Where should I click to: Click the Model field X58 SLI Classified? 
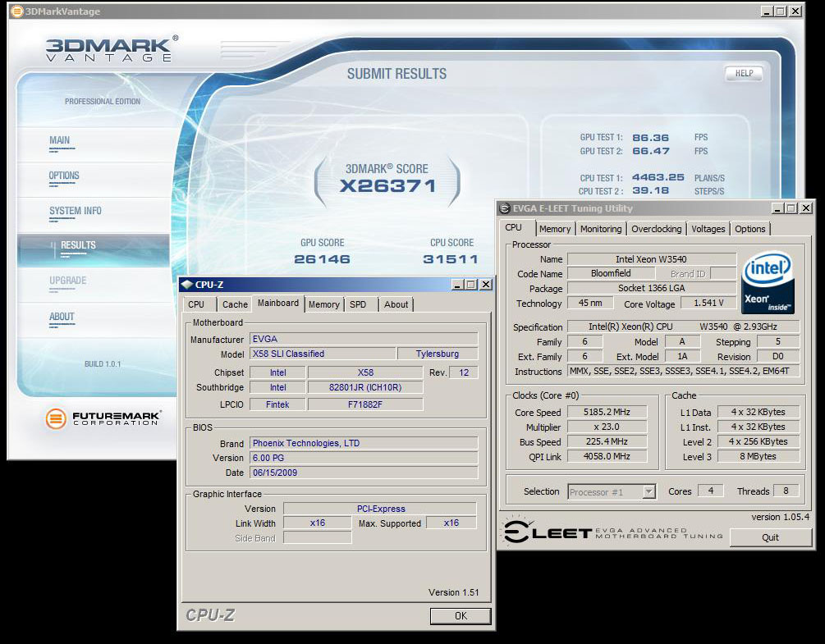(x=323, y=354)
